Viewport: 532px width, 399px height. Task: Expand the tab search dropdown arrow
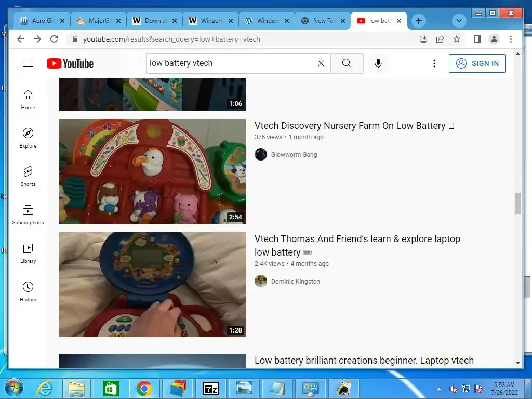click(459, 21)
